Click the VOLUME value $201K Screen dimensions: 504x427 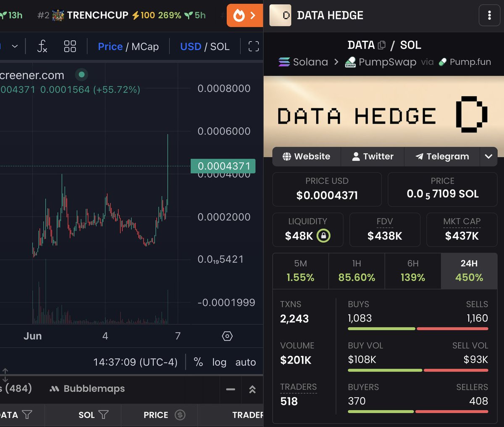click(296, 360)
